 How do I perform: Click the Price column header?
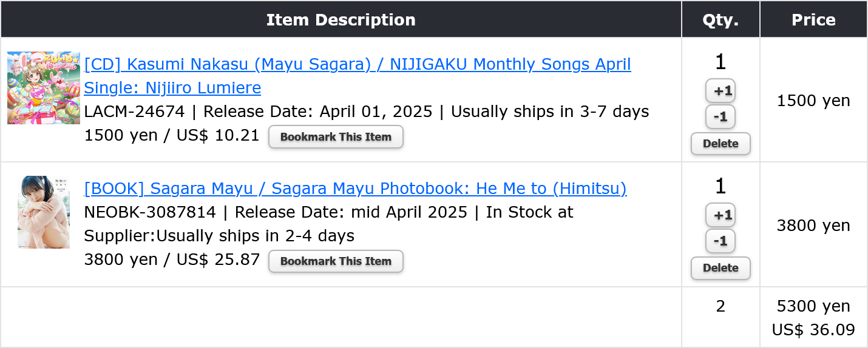(813, 19)
